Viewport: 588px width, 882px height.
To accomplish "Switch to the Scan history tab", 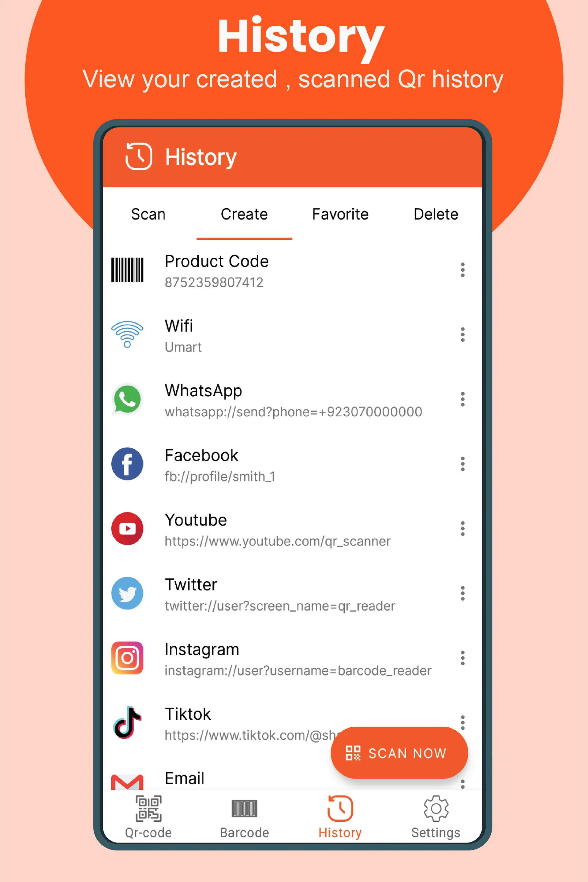I will pyautogui.click(x=148, y=213).
